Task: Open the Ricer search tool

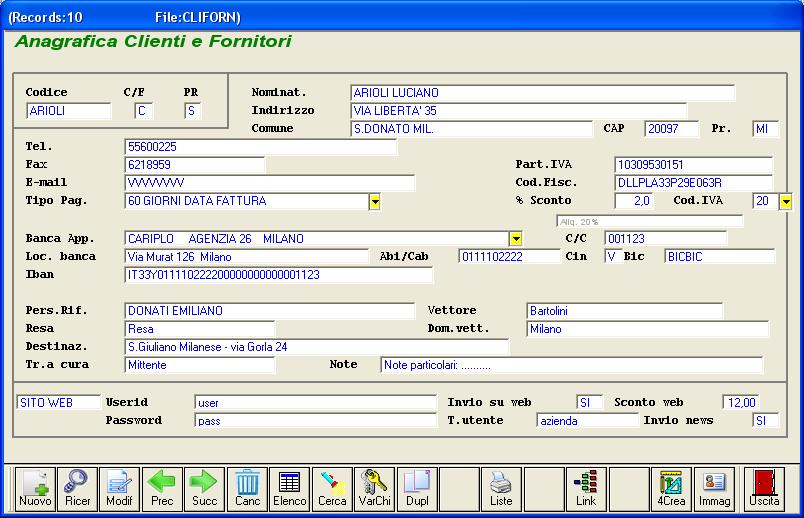Action: (x=76, y=489)
